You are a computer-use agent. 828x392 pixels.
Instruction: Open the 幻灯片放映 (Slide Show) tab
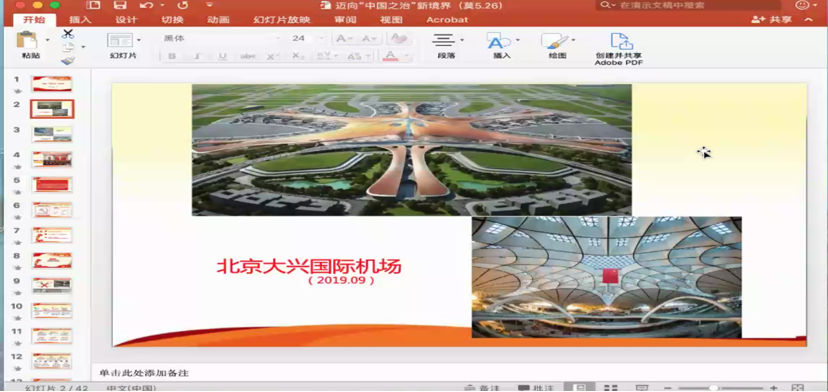[x=281, y=20]
